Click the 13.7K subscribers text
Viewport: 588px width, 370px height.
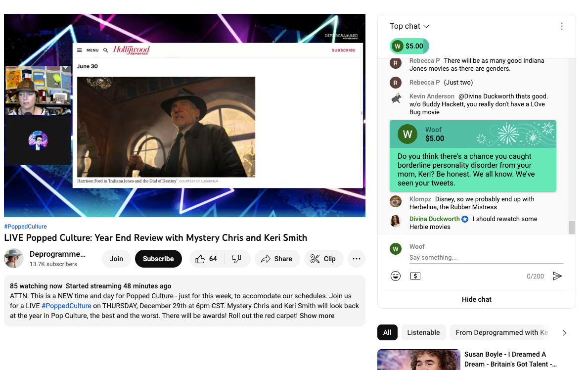pyautogui.click(x=53, y=264)
